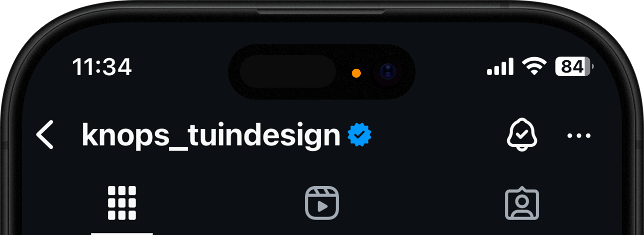The image size is (644, 235).
Task: Open the three-dot more options menu
Action: 579,135
